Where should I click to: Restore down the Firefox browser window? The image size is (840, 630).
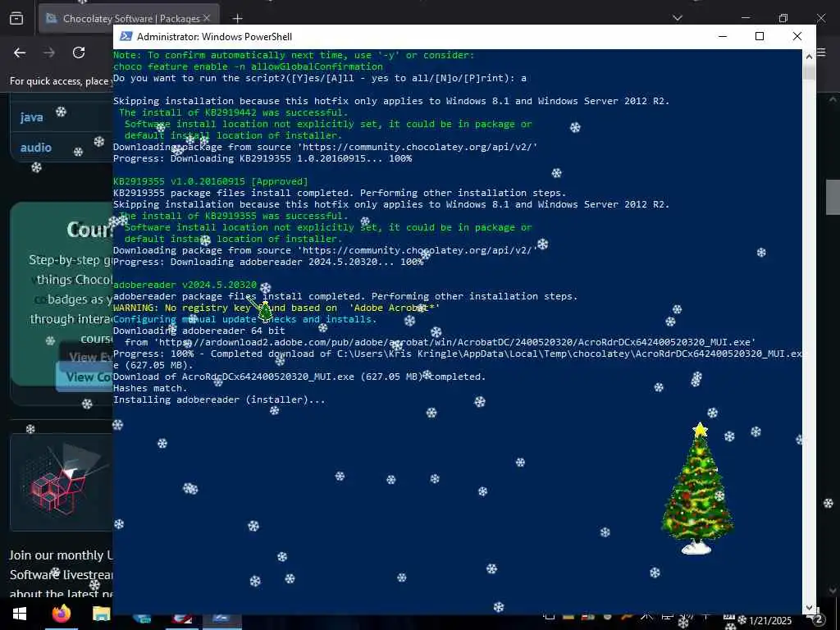click(783, 18)
